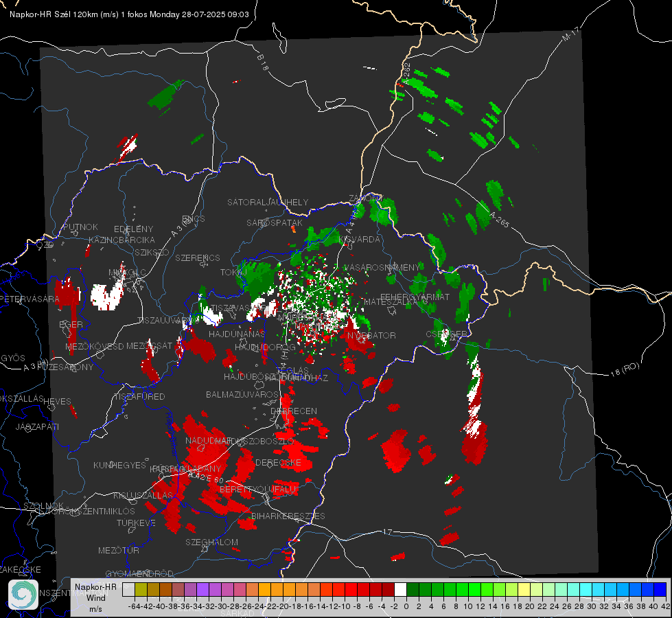Click the JÁSZAPÁTI city label
The height and width of the screenshot is (618, 672).
click(37, 426)
